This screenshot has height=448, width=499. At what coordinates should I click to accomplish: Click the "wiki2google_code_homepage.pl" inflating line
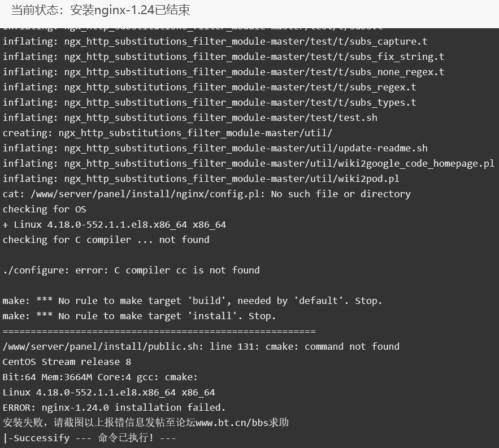[x=248, y=163]
